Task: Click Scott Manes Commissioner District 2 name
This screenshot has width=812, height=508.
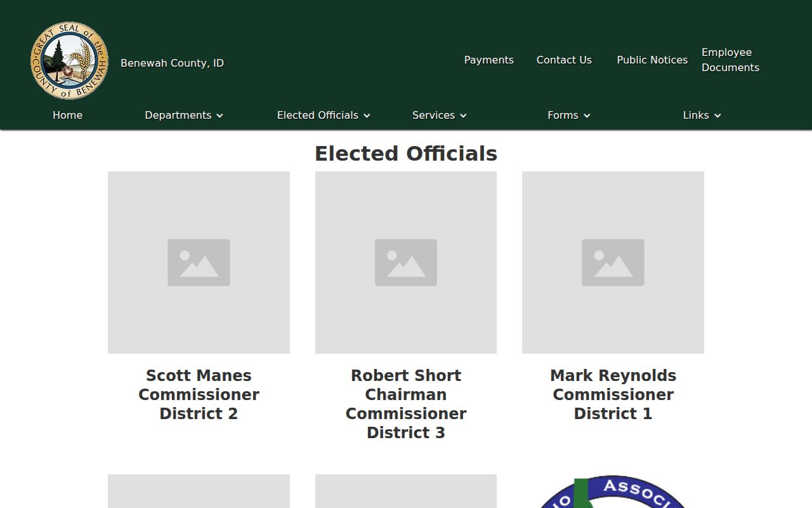Action: [199, 394]
